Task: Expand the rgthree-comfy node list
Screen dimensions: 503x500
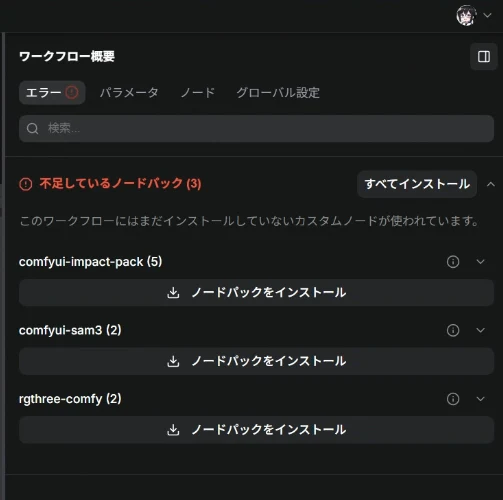Action: (480, 399)
